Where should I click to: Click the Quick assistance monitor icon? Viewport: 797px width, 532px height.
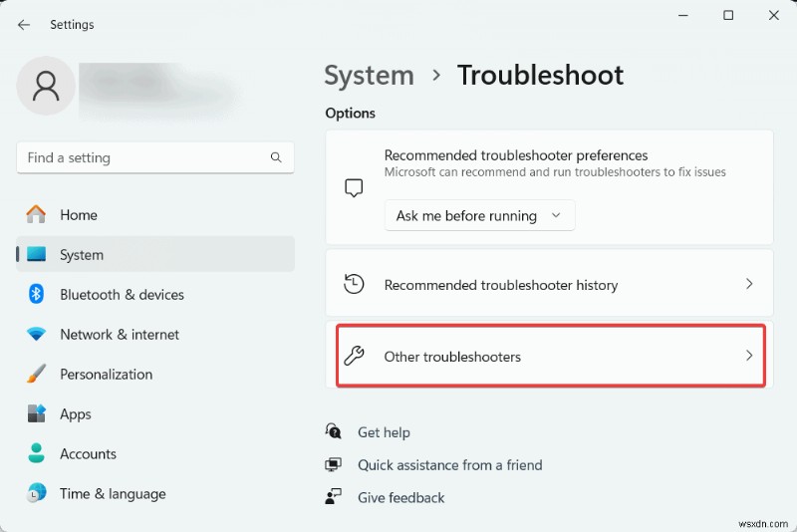(334, 464)
